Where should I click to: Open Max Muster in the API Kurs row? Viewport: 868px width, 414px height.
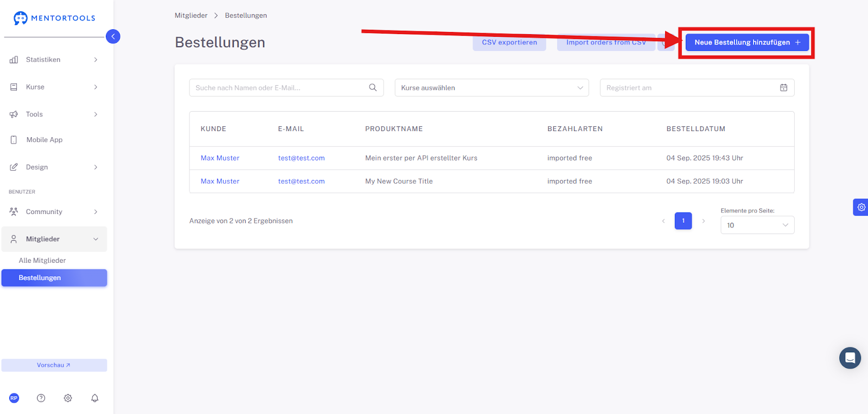coord(220,158)
